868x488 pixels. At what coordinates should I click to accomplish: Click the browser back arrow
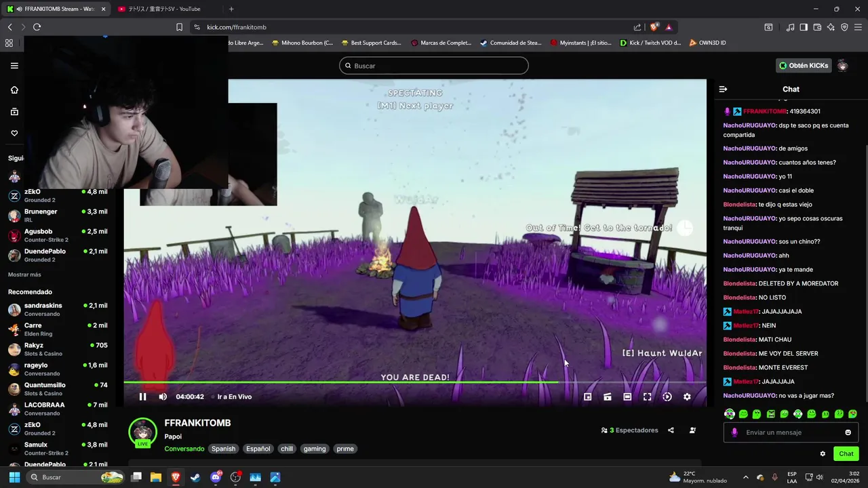[9, 27]
